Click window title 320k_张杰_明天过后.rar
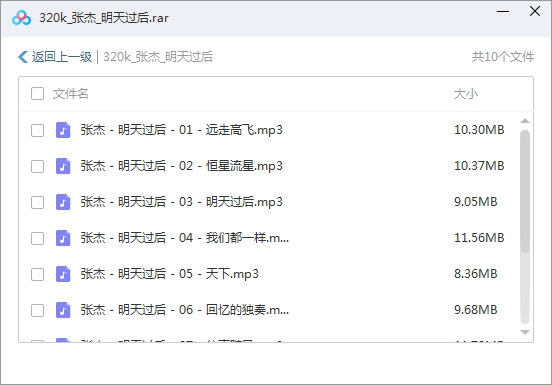This screenshot has width=552, height=385. [x=104, y=18]
